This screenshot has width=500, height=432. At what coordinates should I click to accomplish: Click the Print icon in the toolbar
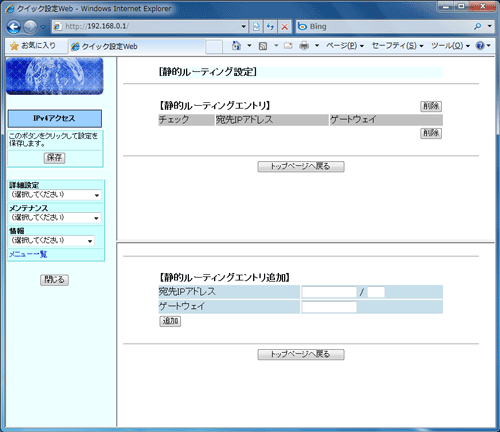tap(304, 46)
